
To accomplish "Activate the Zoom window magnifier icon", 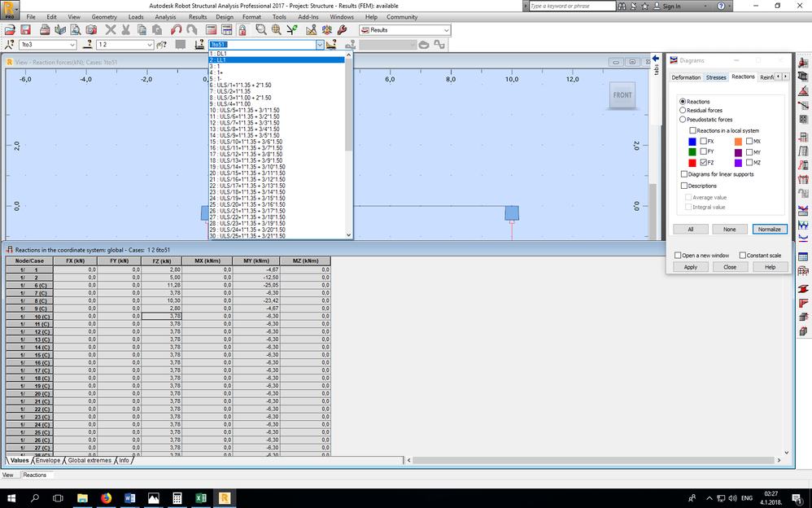I will coord(261,30).
